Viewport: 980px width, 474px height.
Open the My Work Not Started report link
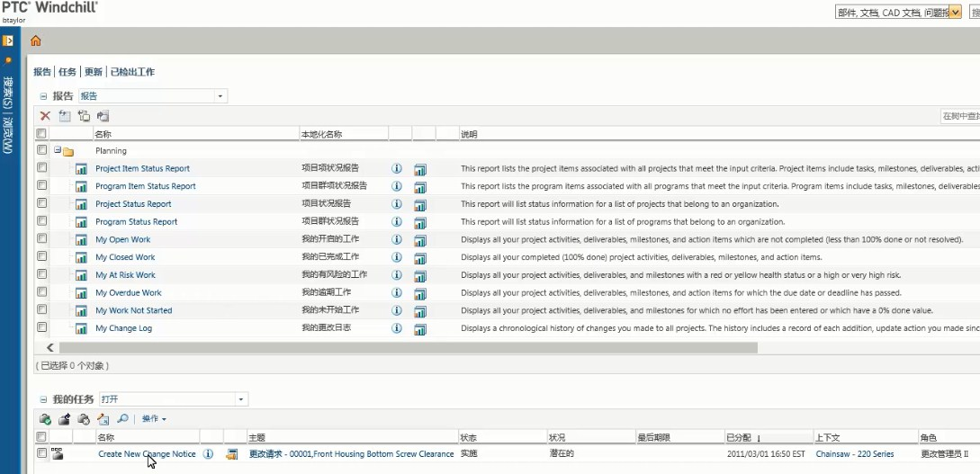134,310
